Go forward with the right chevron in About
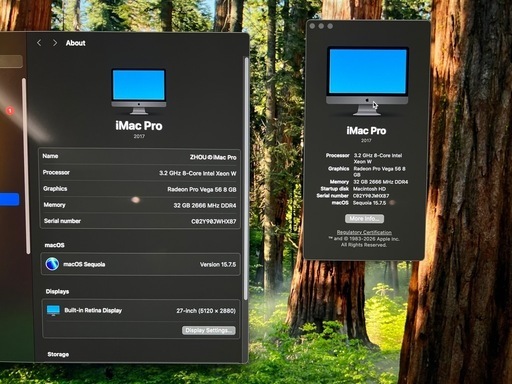This screenshot has width=512, height=384. coord(55,43)
